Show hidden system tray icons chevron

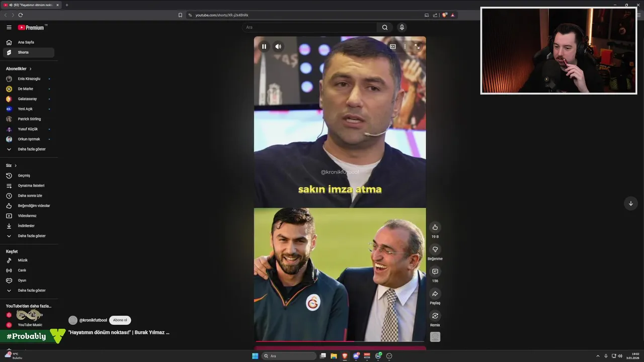tap(598, 356)
